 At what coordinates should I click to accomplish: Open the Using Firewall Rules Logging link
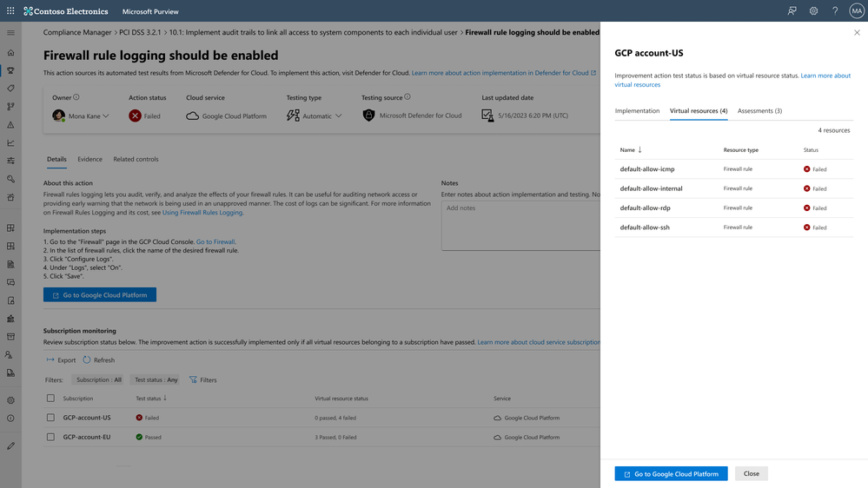coord(202,213)
